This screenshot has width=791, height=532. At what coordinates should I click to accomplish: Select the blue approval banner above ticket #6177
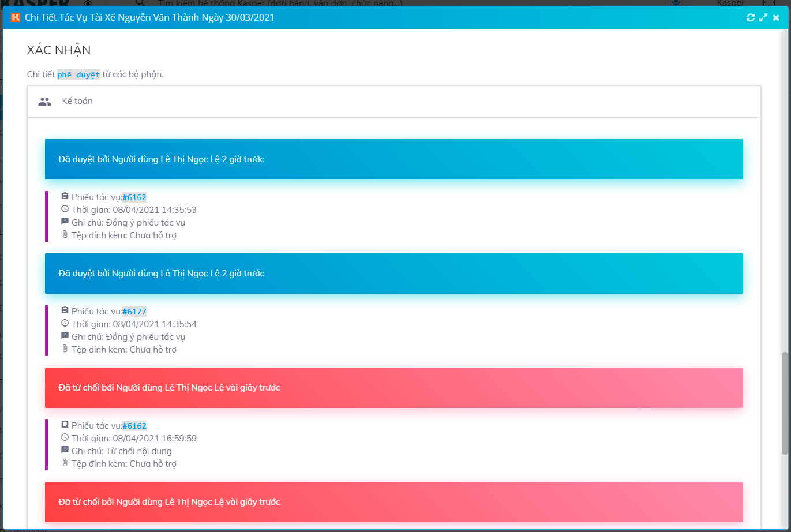pos(393,274)
